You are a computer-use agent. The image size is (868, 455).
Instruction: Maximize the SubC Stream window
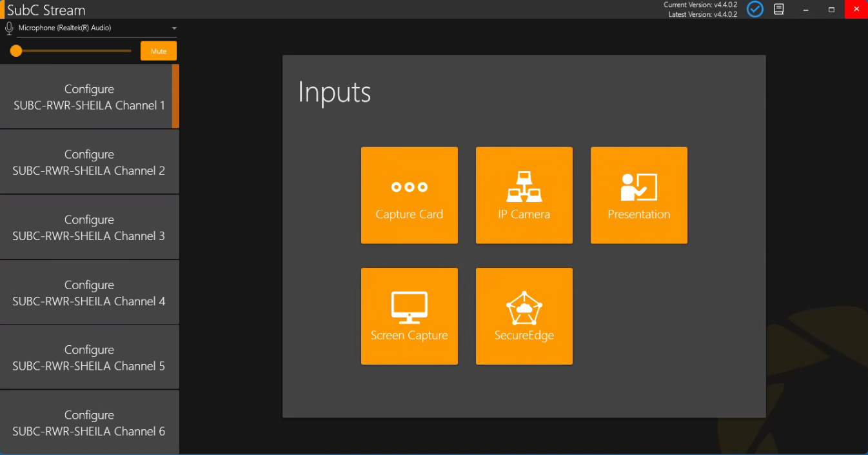832,9
